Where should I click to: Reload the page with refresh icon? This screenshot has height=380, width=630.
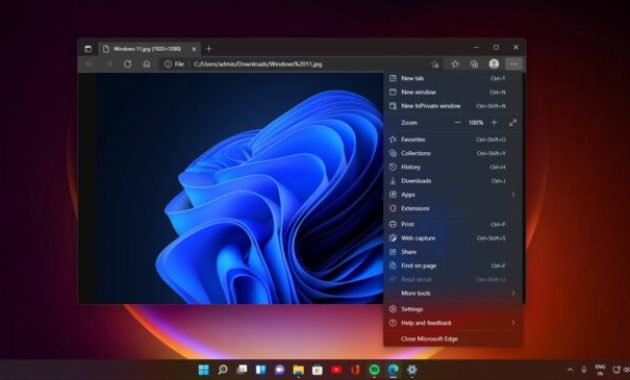(127, 64)
